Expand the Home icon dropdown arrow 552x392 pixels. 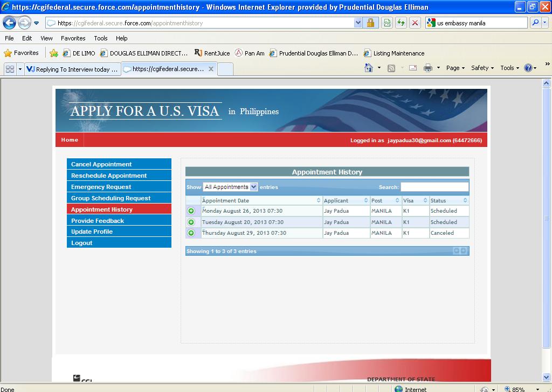[x=379, y=68]
